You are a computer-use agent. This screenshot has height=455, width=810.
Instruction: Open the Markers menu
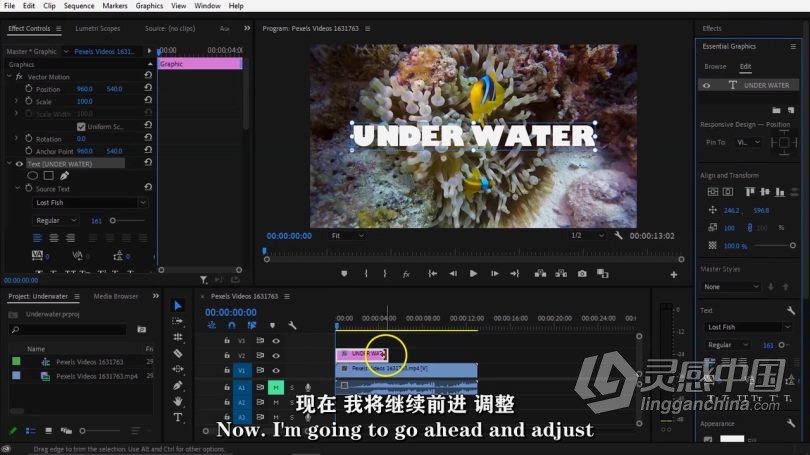(115, 6)
